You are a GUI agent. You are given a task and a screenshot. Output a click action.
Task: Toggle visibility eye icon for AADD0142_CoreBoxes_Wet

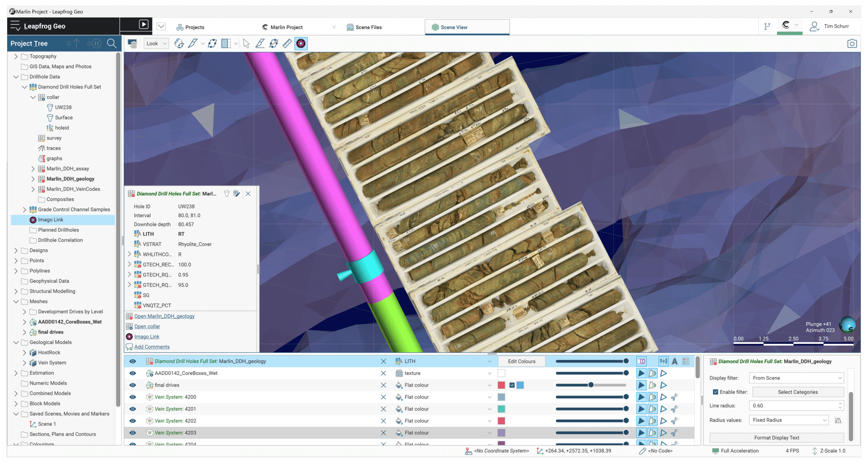133,373
